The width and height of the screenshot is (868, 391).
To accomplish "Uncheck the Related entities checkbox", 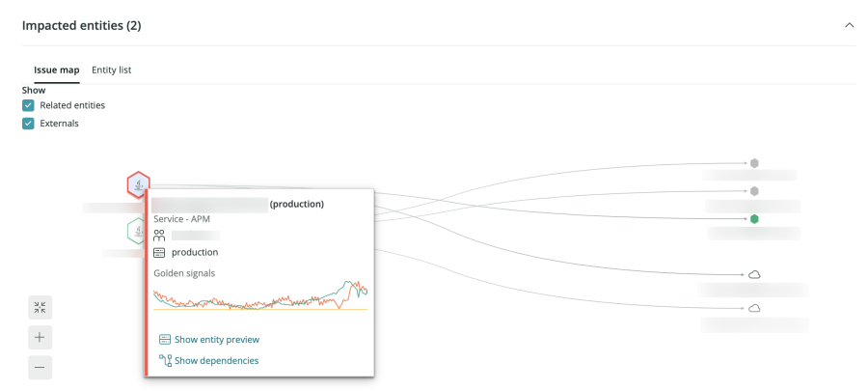I will [x=29, y=105].
